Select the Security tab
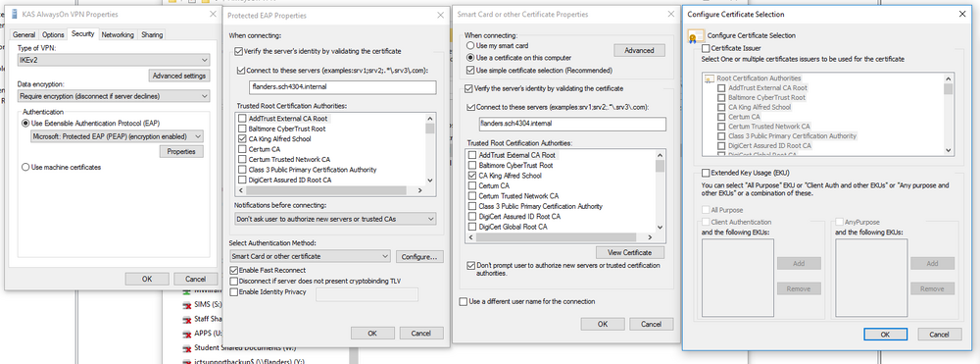Viewport: 980px width, 364px height. point(82,33)
